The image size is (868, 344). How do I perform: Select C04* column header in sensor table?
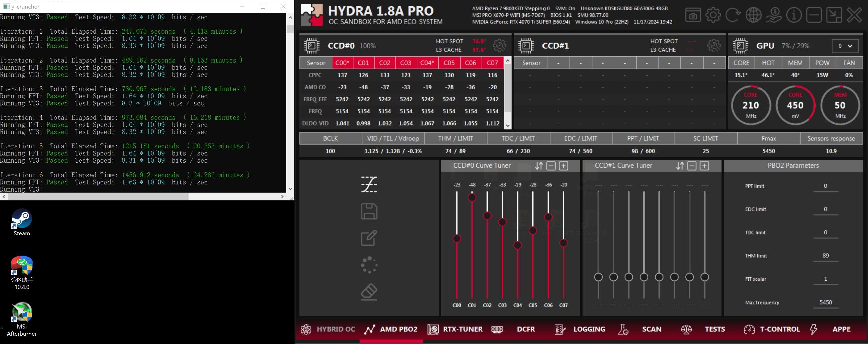pyautogui.click(x=427, y=63)
